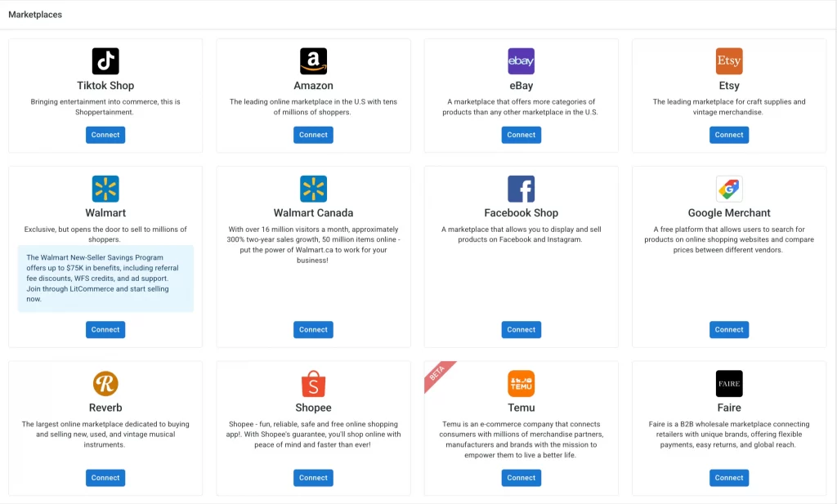
Task: Click the 'Bringing entertainment into commerce' description
Action: coord(105,107)
